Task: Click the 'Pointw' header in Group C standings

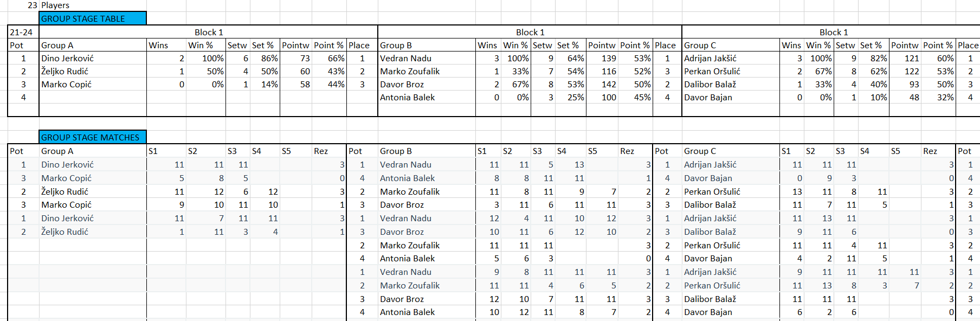Action: coord(905,45)
